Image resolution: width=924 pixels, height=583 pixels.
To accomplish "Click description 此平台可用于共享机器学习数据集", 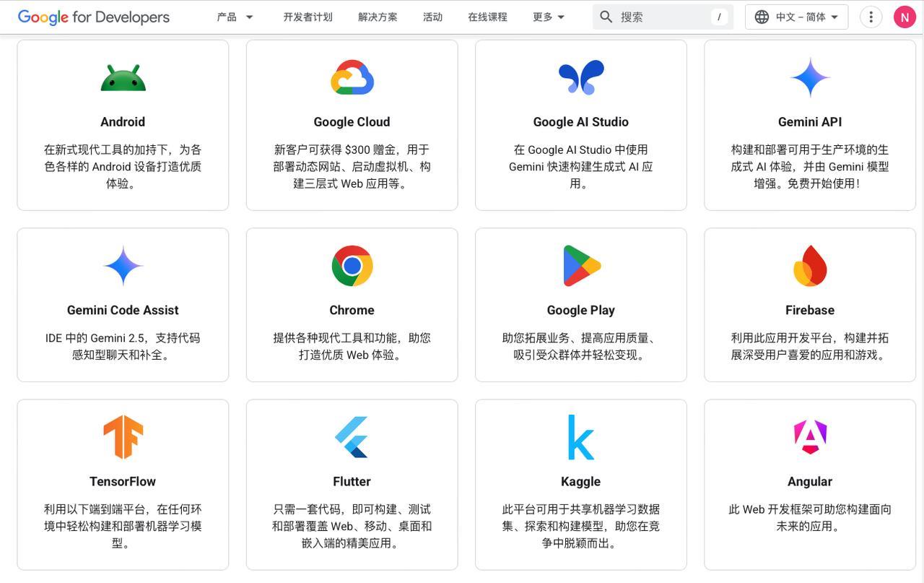I will 581,527.
